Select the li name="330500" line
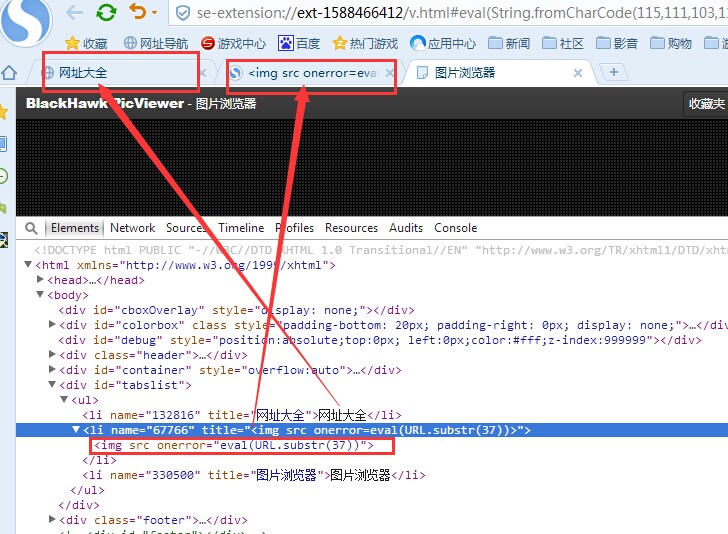The width and height of the screenshot is (728, 534). [x=254, y=475]
